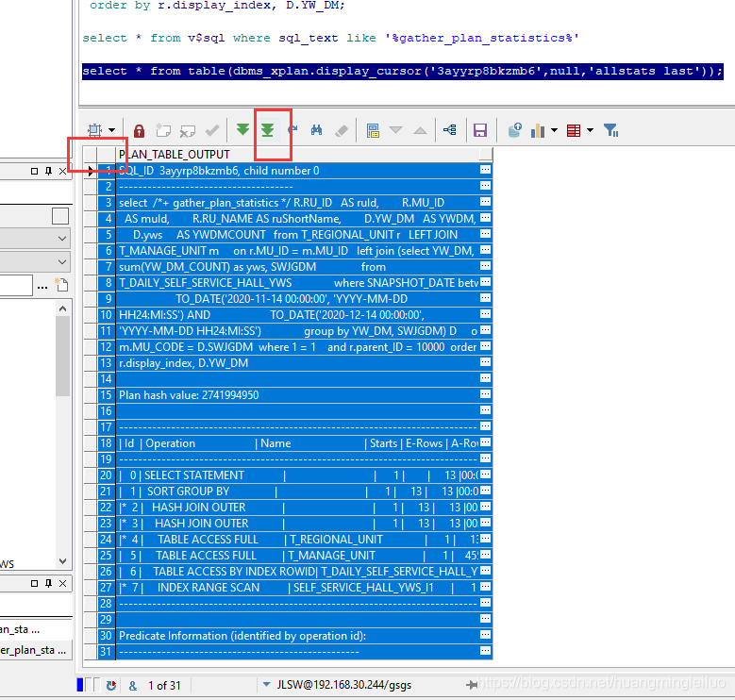Viewport: 735px width, 700px height.
Task: Click the left panel text input field
Action: click(x=16, y=285)
